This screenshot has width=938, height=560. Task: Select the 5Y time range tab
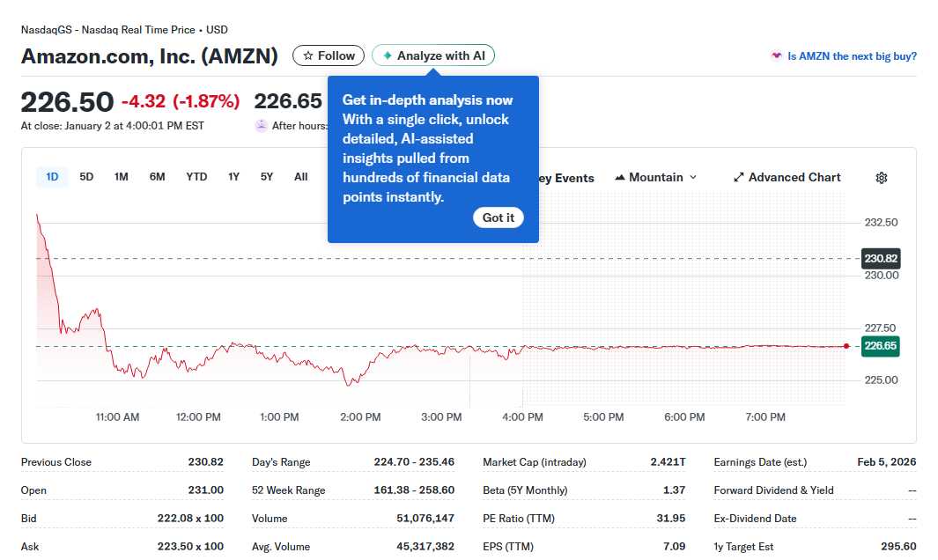(x=266, y=176)
